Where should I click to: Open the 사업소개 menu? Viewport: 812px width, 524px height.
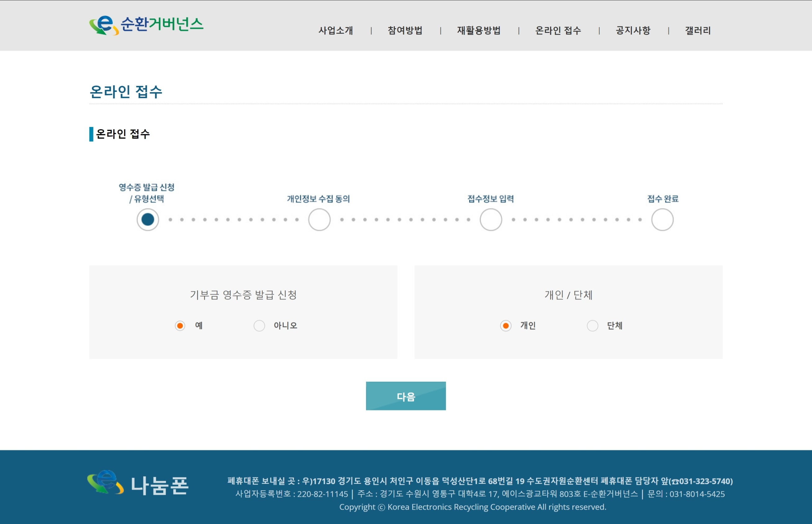click(335, 31)
